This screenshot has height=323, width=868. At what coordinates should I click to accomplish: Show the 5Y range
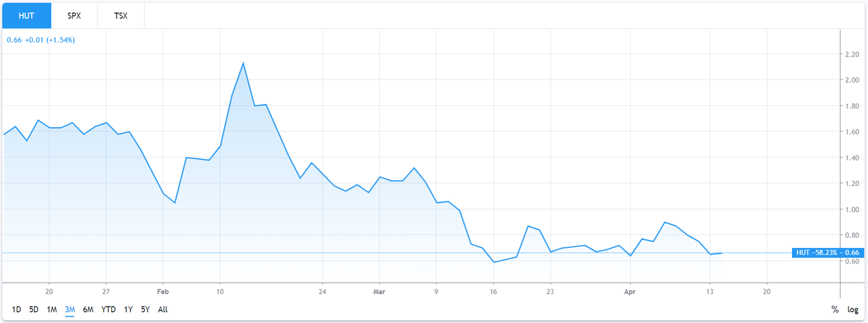[x=146, y=309]
